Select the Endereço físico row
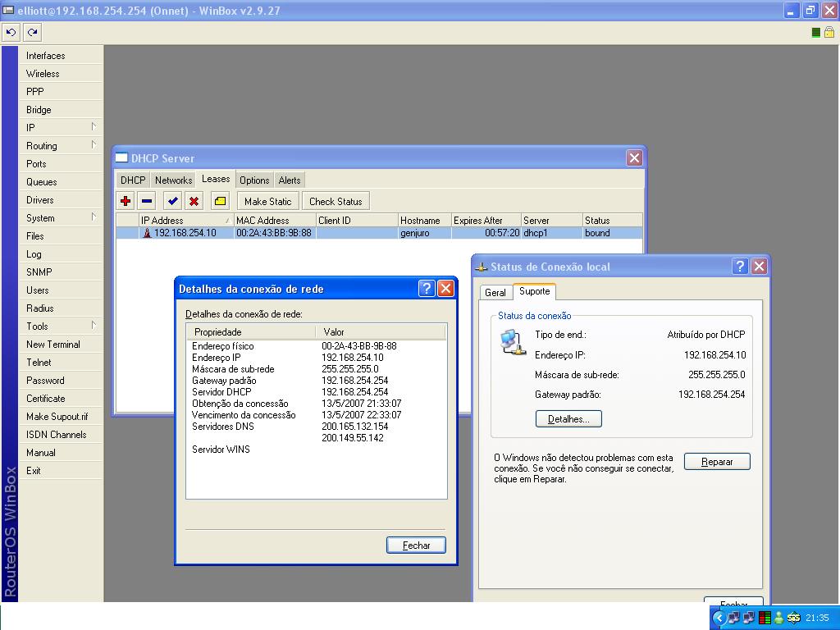840x630 pixels. 316,346
